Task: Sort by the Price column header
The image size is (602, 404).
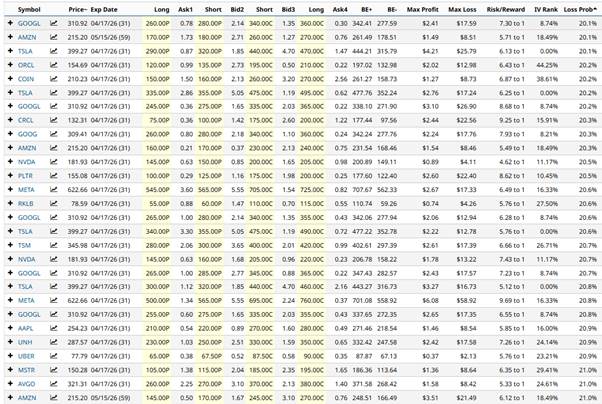Action: pyautogui.click(x=78, y=10)
